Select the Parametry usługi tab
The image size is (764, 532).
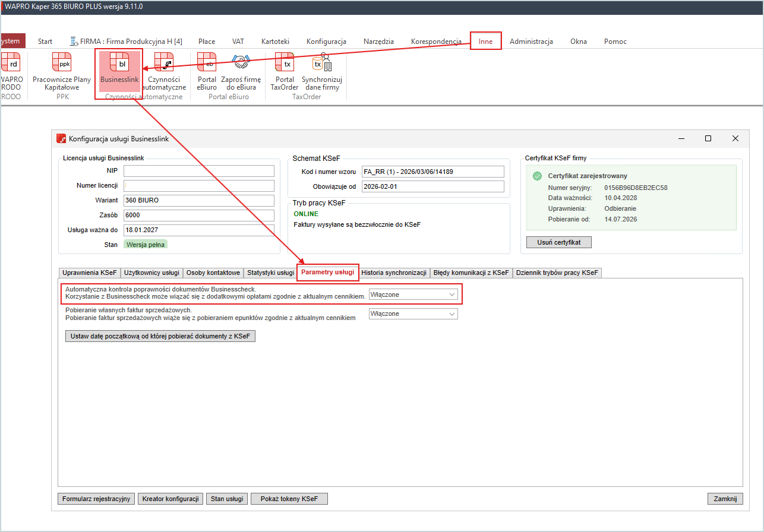328,273
